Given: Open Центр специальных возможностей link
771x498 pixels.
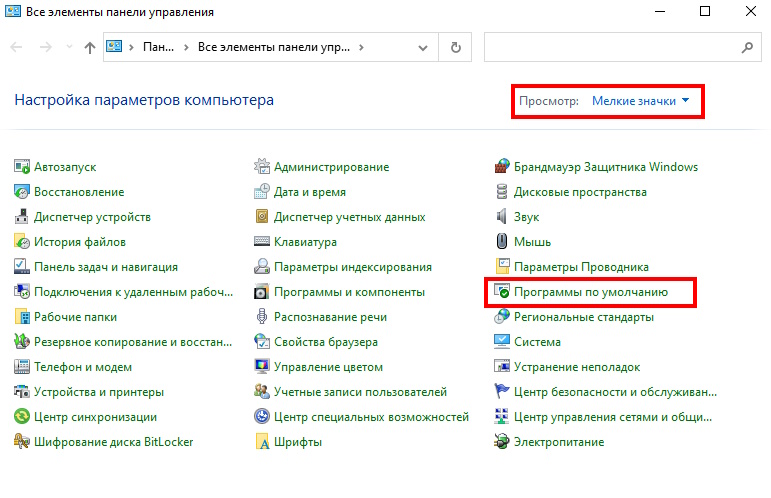Looking at the screenshot, I should 371,417.
